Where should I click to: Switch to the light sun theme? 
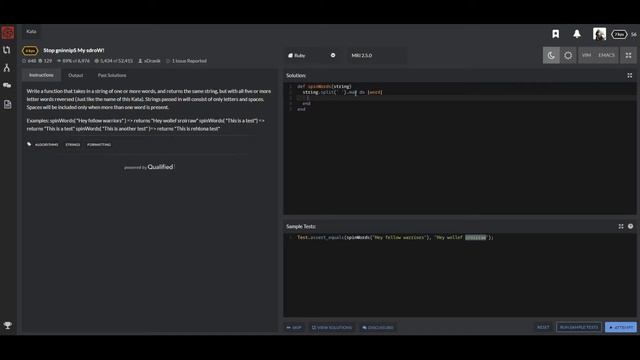click(x=568, y=56)
